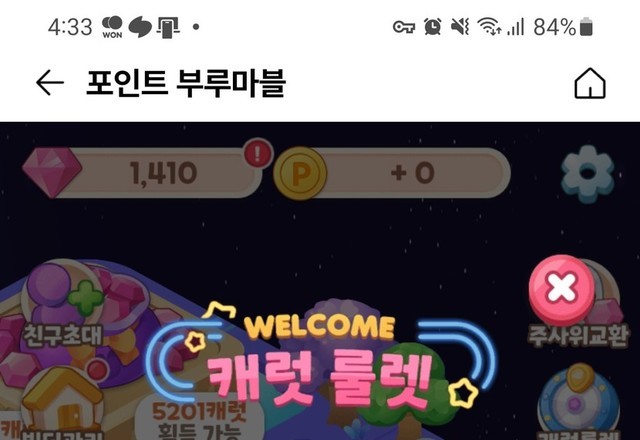Screen dimensions: 640x440
Task: Tap the 포인트 부루마블 page title
Action: (186, 83)
